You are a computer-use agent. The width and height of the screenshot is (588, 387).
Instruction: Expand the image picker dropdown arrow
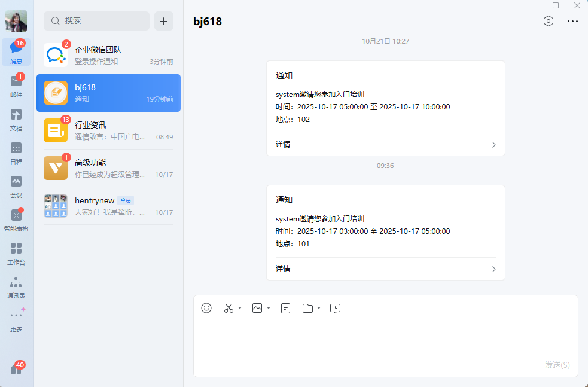tap(269, 308)
